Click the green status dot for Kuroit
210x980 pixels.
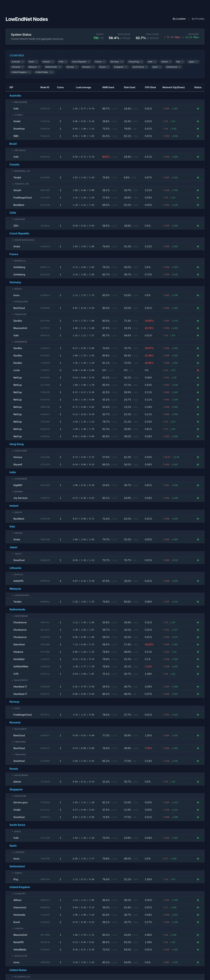pyautogui.click(x=198, y=922)
